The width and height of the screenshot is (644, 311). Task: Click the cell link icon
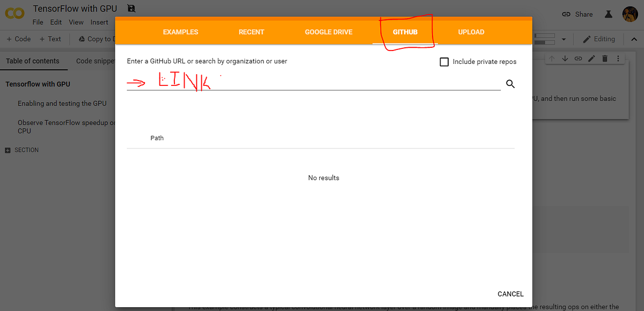pos(578,59)
